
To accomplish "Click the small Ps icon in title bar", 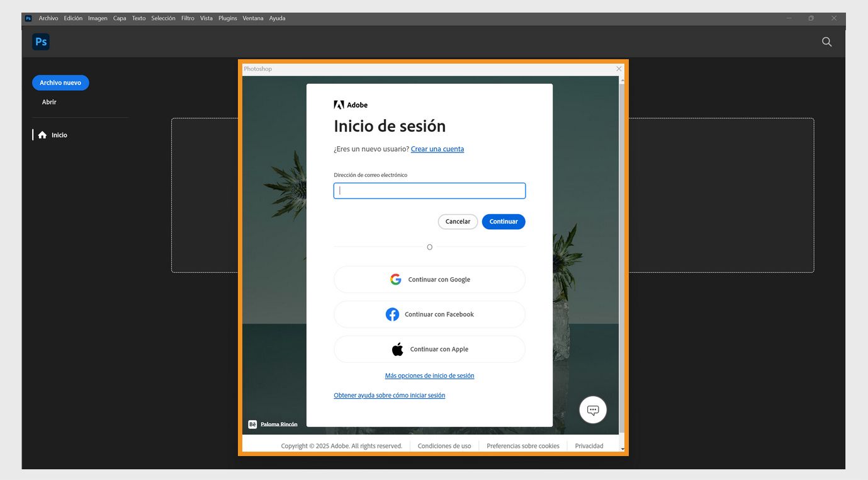I will tap(28, 18).
